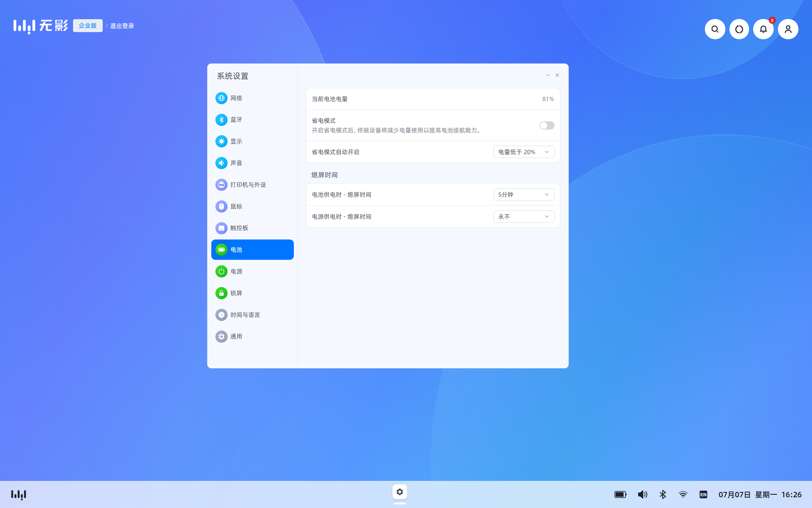Click the search icon at top right
Screen dimensions: 812x508
(715, 29)
